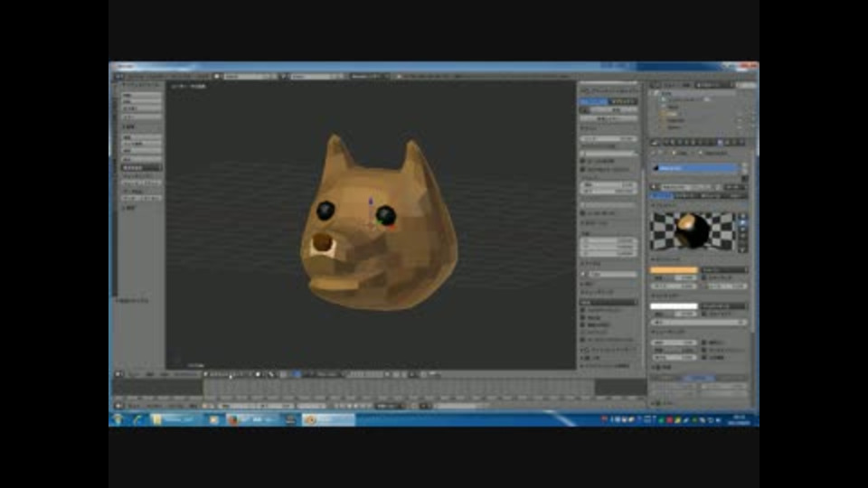This screenshot has width=868, height=488.
Task: Click the outliner search field
Action: pos(746,85)
